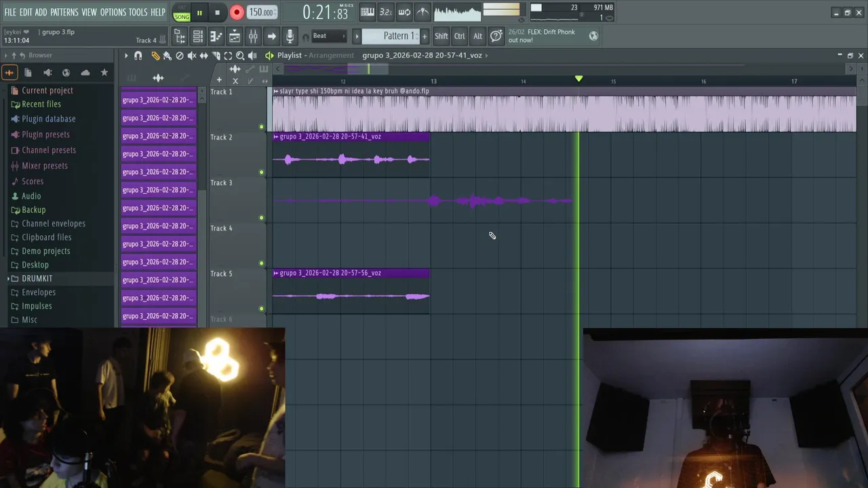Select the playback speaker tool

pos(252,56)
